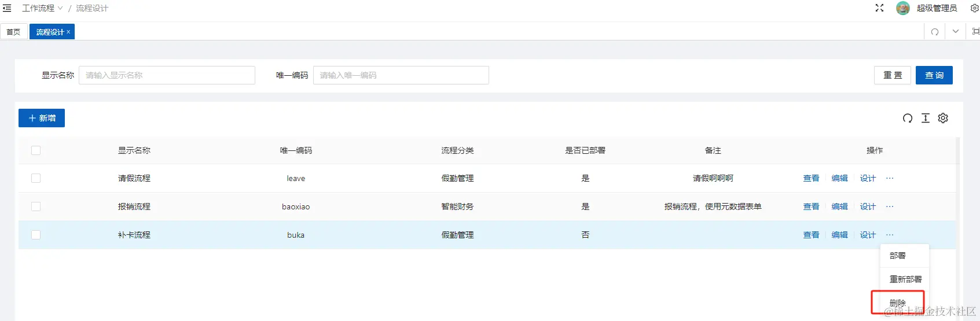
Task: Open the user avatar for 超级管理员
Action: click(x=902, y=8)
